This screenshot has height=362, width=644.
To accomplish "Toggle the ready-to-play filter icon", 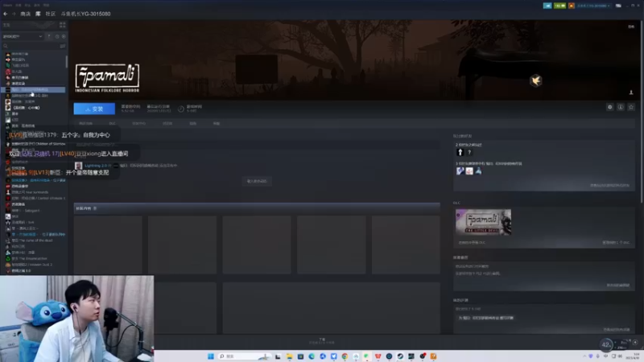I will tap(64, 36).
